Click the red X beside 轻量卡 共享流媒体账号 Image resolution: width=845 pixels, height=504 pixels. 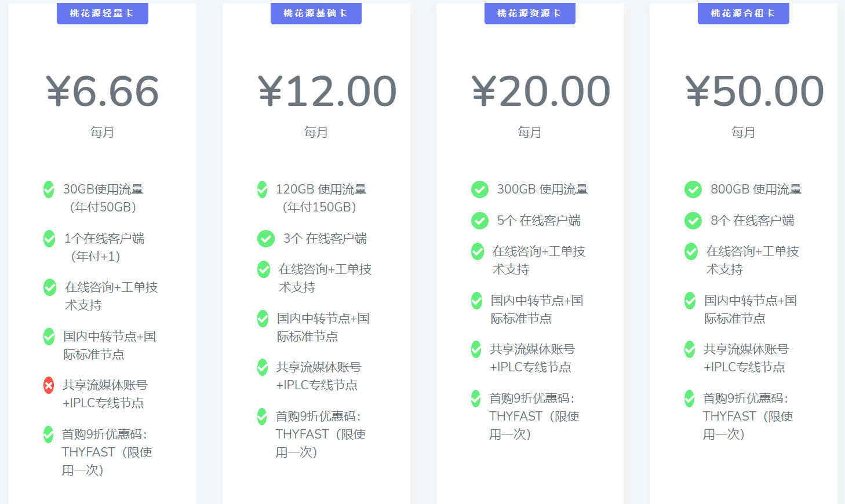click(49, 385)
